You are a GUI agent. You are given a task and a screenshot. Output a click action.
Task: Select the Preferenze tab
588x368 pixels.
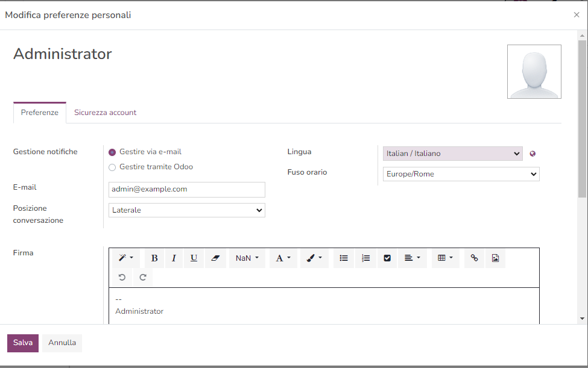[40, 113]
